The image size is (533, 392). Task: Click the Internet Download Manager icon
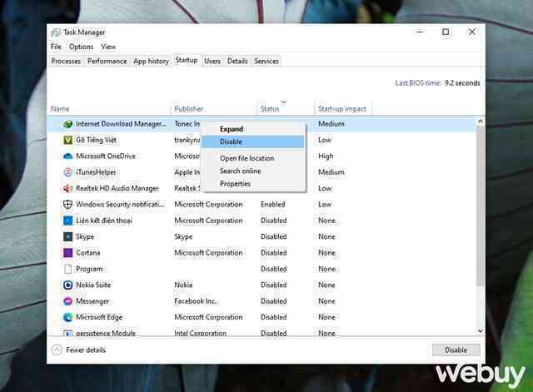point(68,124)
